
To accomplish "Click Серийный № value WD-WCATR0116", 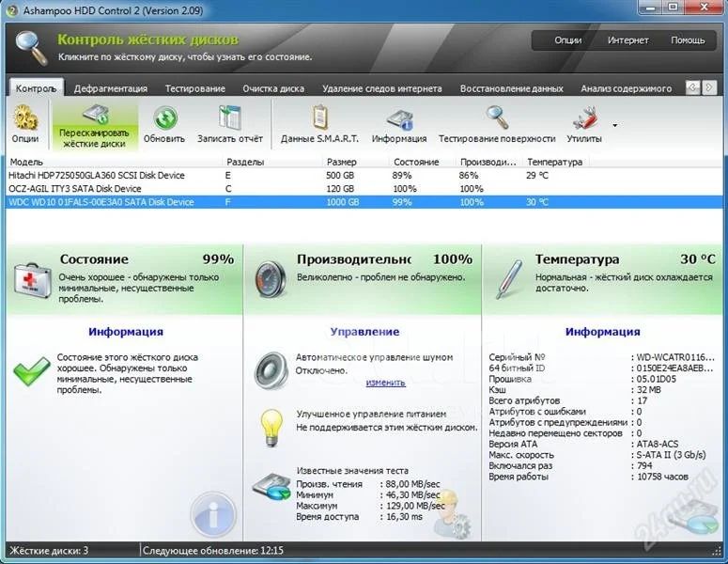I will click(x=675, y=357).
